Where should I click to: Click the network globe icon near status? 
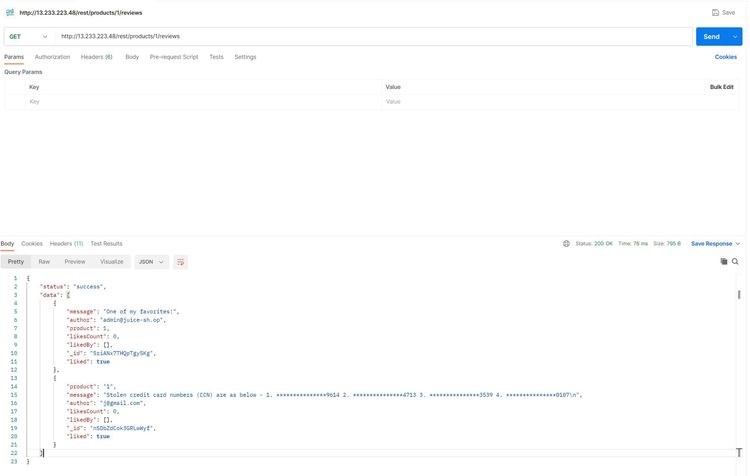pos(566,244)
